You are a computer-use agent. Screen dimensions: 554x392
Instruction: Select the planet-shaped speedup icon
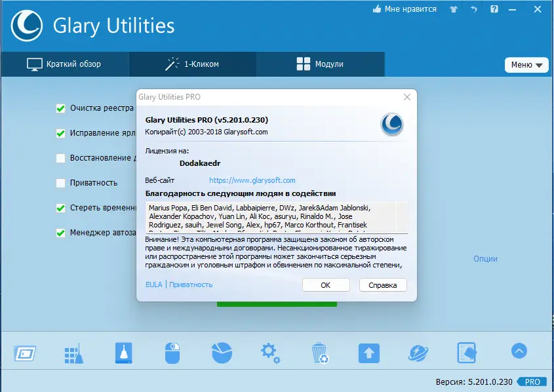coord(418,352)
